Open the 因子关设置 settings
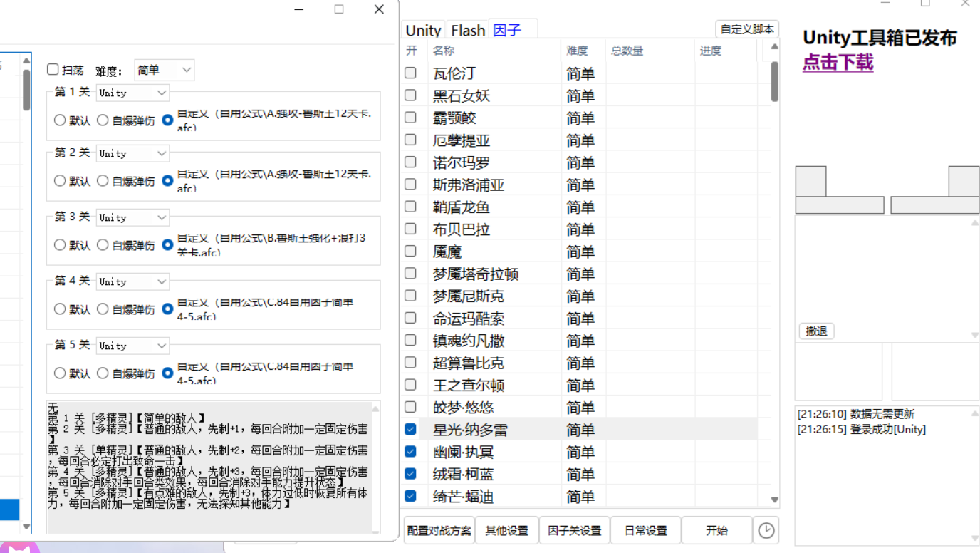The height and width of the screenshot is (553, 980). (574, 530)
